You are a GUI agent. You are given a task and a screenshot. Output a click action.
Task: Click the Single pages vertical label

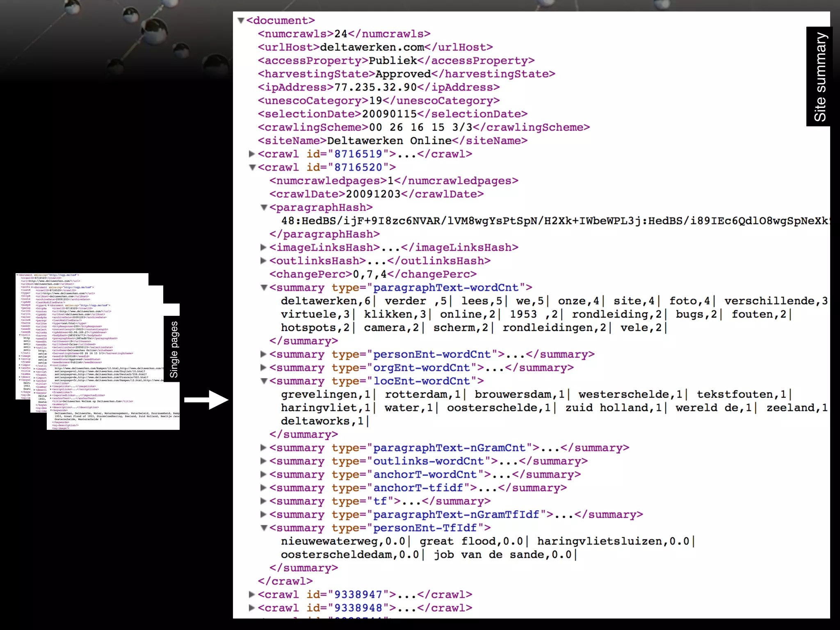pos(173,349)
